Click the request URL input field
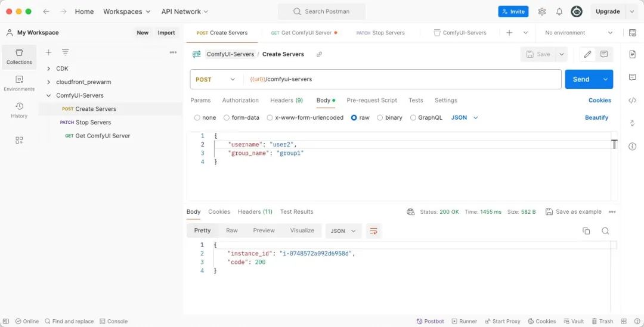Image resolution: width=644 pixels, height=327 pixels. [402, 80]
